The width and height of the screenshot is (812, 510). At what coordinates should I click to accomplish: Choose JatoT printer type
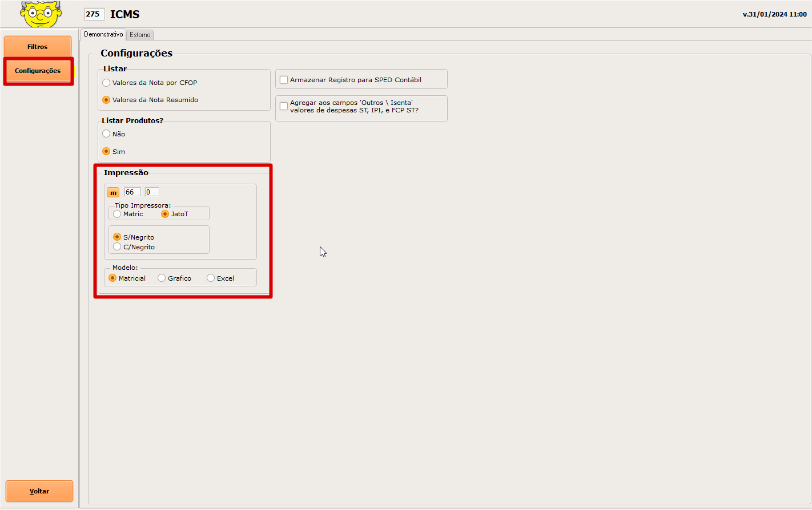click(165, 214)
